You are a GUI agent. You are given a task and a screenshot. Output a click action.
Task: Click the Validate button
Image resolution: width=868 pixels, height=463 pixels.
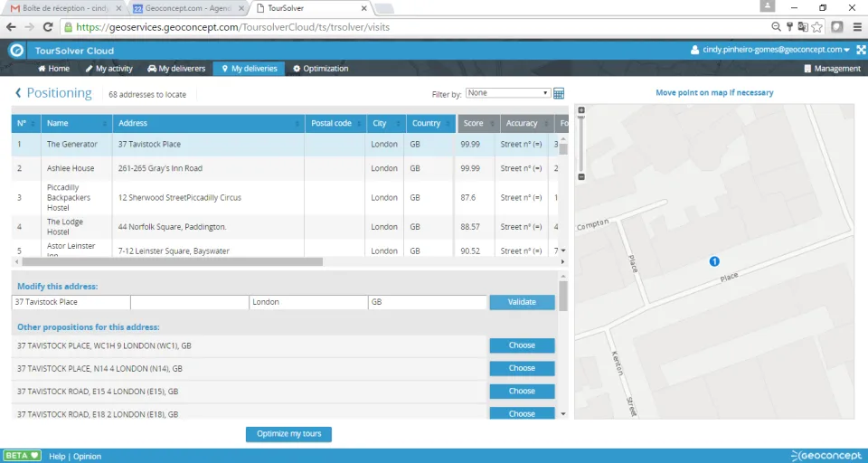[x=522, y=302]
